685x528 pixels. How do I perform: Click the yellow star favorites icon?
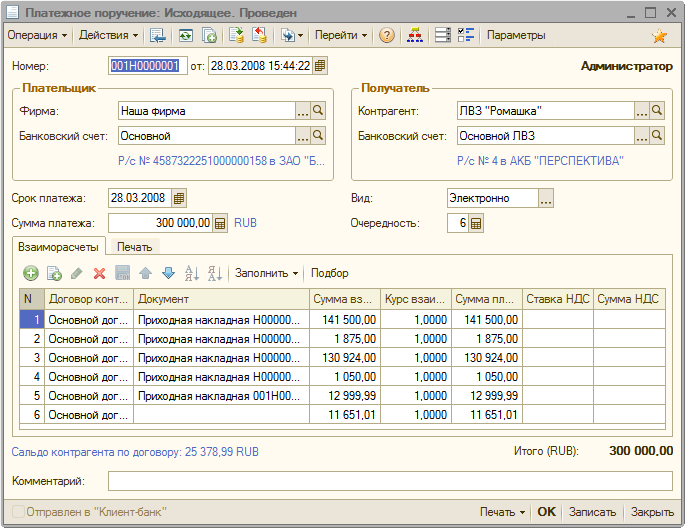click(x=659, y=36)
